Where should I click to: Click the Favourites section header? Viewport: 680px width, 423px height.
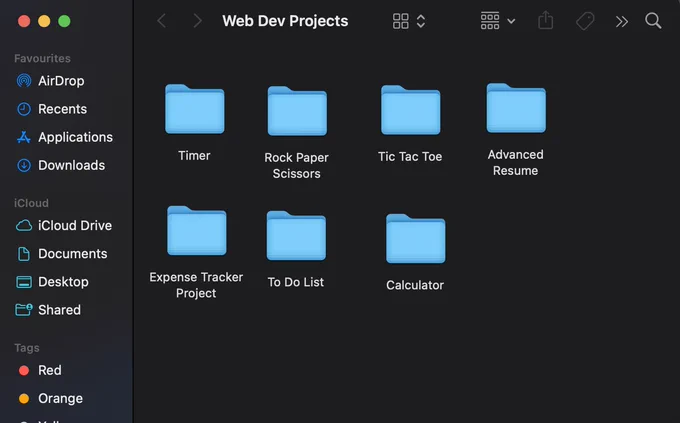click(x=42, y=58)
